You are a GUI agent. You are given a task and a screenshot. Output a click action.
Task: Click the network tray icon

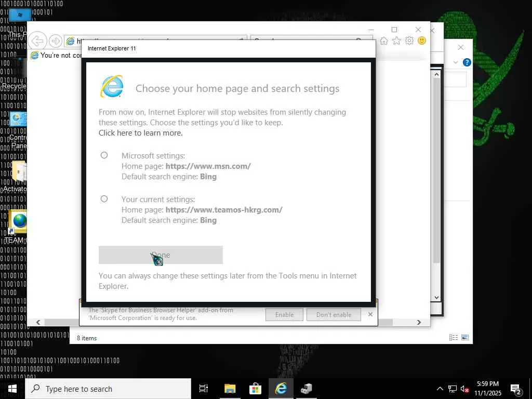[x=453, y=389]
